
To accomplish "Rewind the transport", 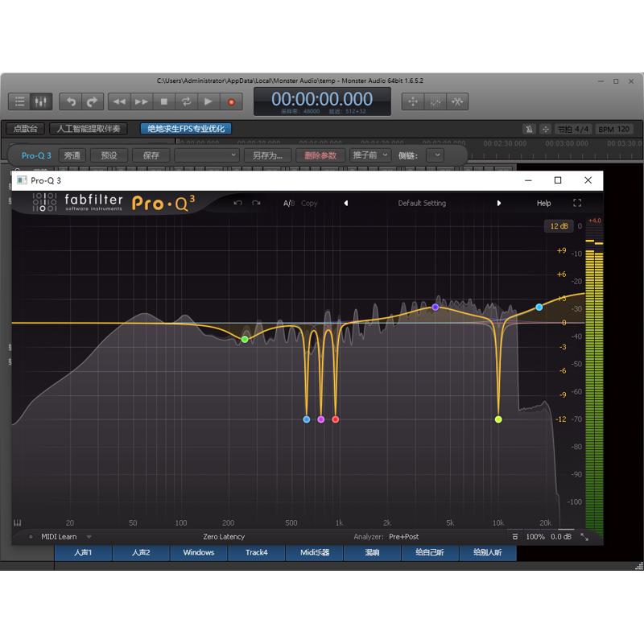I will pos(119,101).
